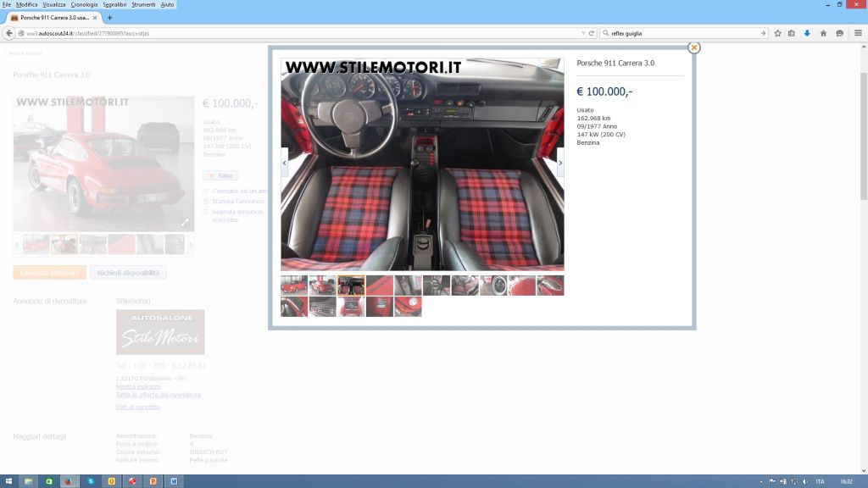Switch to Firefox in the taskbar
This screenshot has height=488, width=868.
point(69,481)
